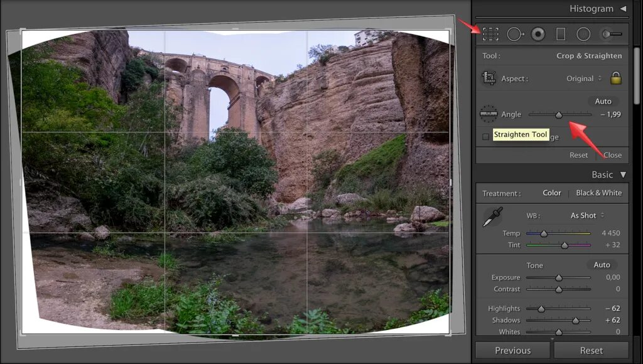Click the Temp slider handle
Screen dimensions: 643x364
click(544, 233)
